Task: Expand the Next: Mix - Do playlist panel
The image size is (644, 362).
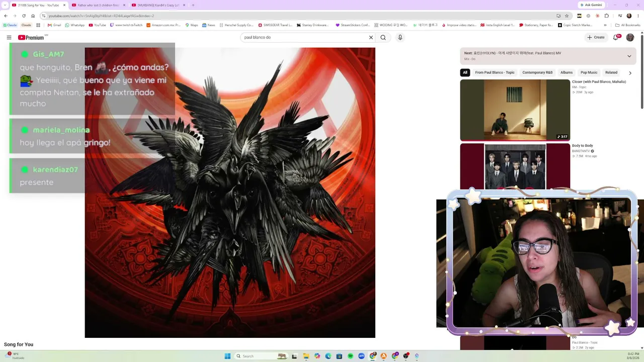Action: coord(629,56)
